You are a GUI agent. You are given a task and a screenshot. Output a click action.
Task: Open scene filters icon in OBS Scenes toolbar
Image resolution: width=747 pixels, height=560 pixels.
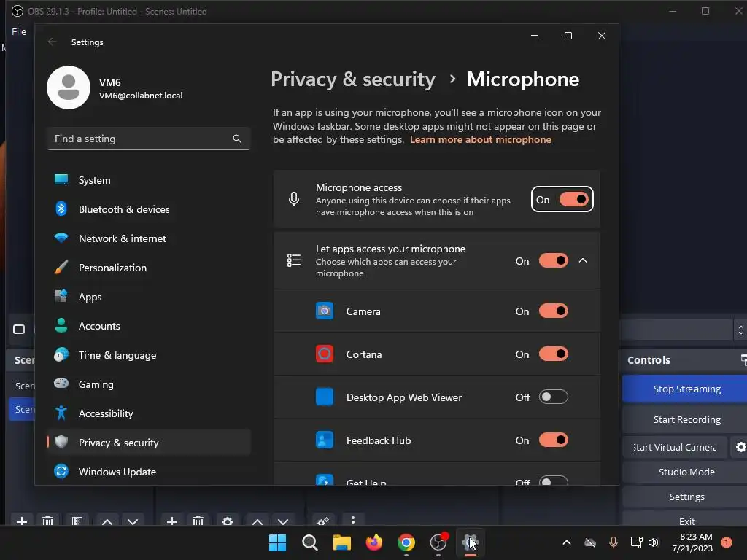click(77, 521)
